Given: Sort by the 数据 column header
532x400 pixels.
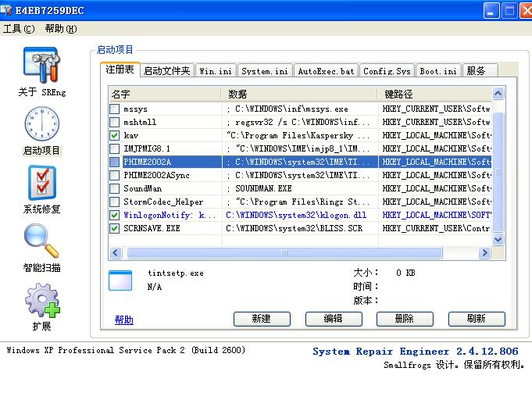Looking at the screenshot, I should tap(299, 94).
